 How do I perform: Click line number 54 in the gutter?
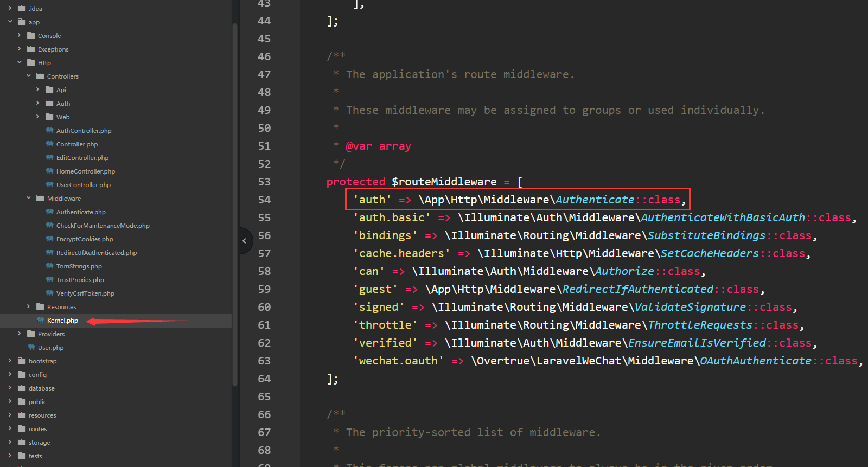point(264,200)
